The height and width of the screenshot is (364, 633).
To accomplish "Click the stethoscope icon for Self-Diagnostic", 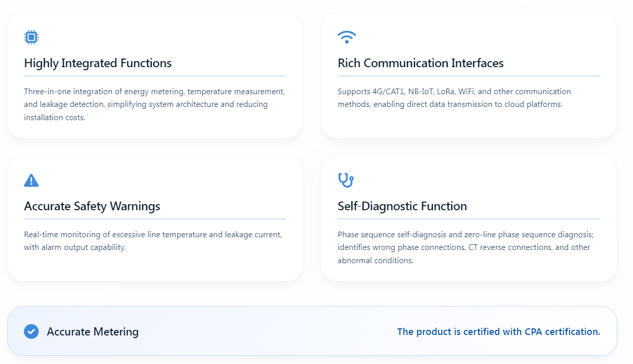I will click(x=346, y=180).
